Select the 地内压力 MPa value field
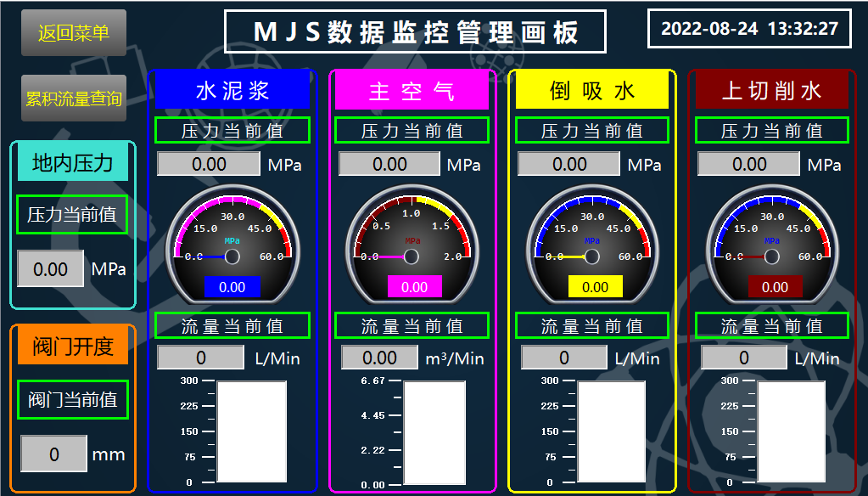The width and height of the screenshot is (868, 496). pos(51,269)
